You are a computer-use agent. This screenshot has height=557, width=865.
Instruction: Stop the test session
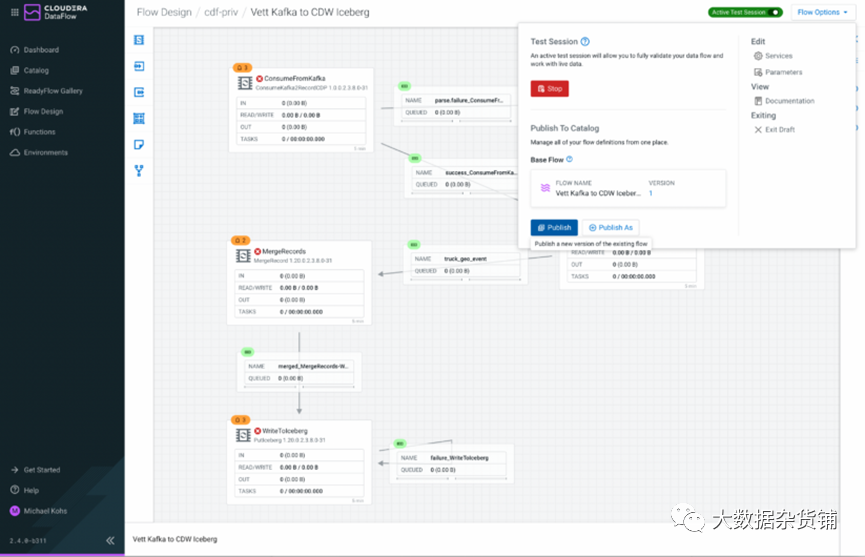[549, 88]
